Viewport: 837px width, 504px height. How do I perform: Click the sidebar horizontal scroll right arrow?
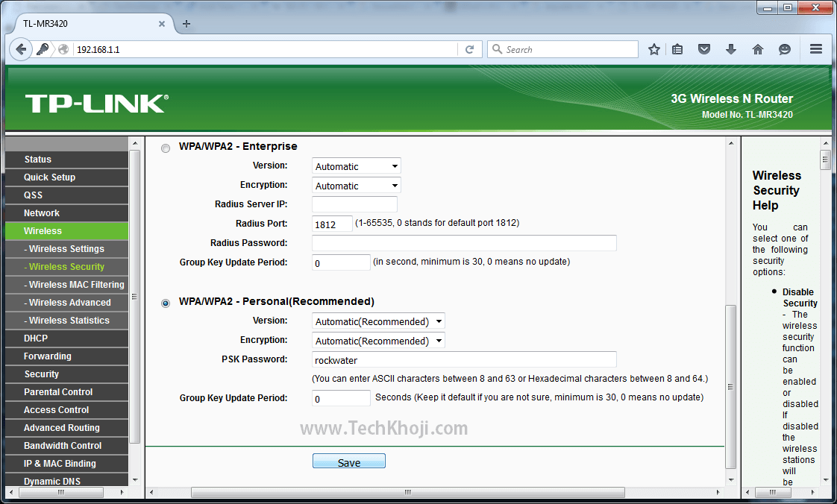(x=122, y=492)
